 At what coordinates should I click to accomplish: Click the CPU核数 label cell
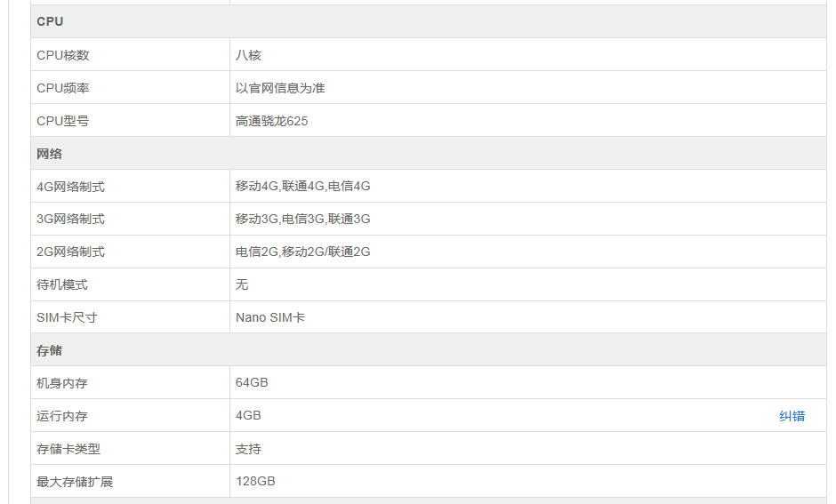coord(130,55)
